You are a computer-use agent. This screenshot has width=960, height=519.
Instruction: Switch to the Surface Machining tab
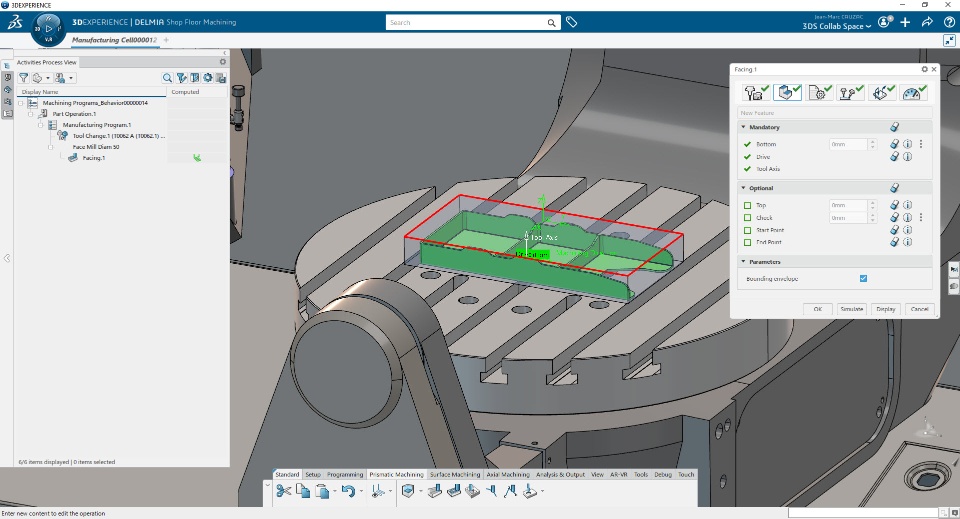[x=454, y=474]
